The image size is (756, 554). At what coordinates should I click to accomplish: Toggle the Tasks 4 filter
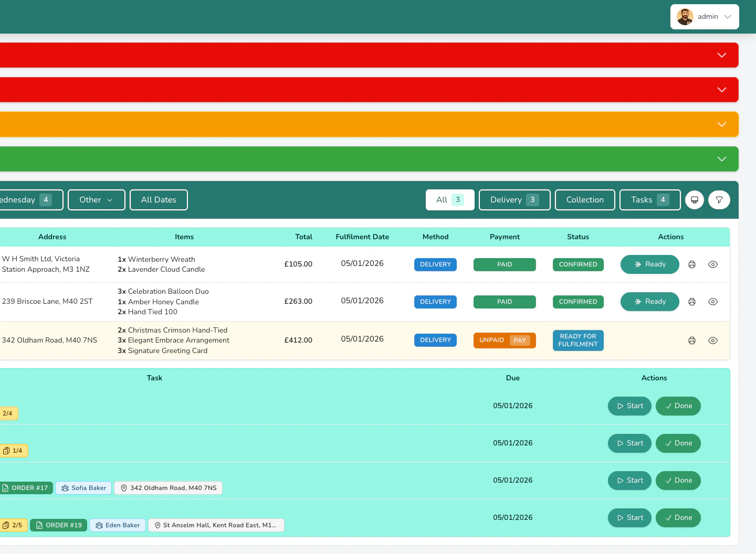tap(650, 200)
